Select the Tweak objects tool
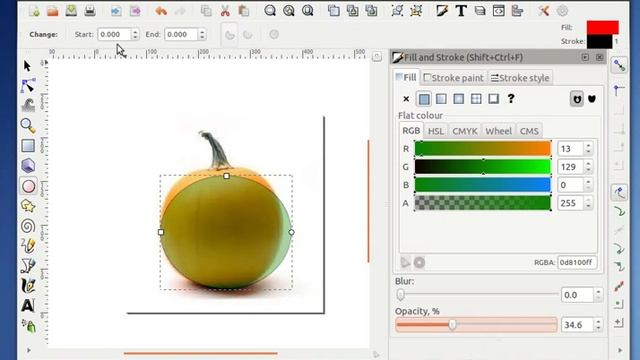The image size is (640, 360). [28, 105]
